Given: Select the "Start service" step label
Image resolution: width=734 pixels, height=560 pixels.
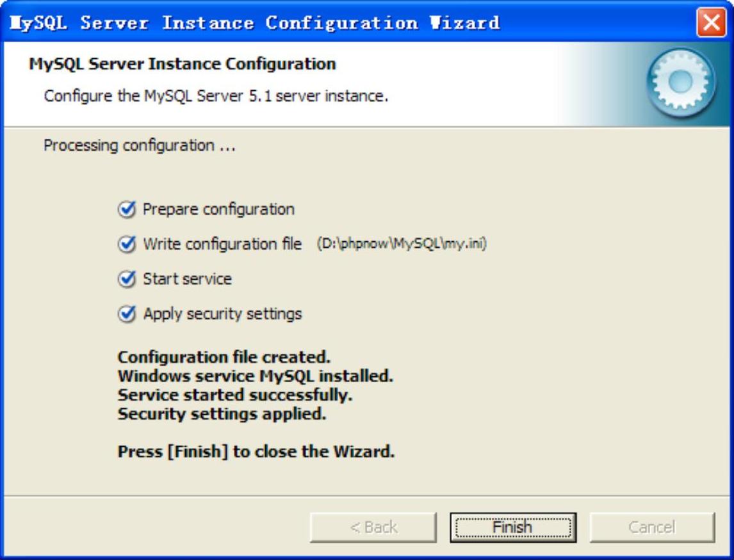Looking at the screenshot, I should pos(187,279).
